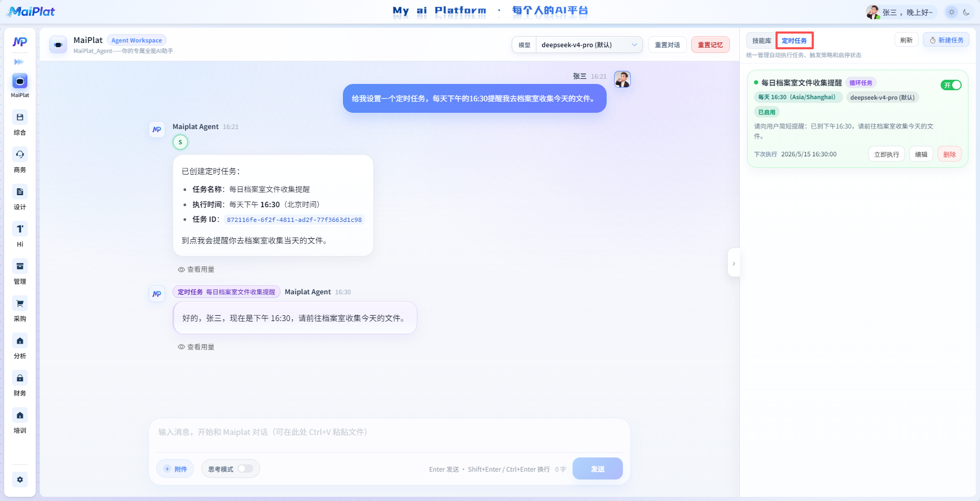Viewport: 980px width, 501px height.
Task: Click the 重置对话 button
Action: coord(667,45)
